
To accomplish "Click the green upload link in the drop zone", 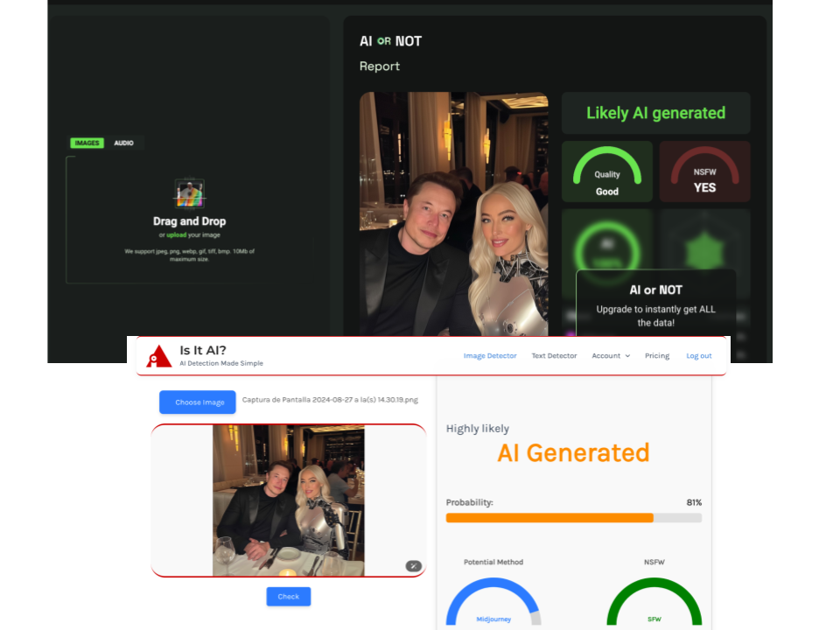I will tap(176, 235).
